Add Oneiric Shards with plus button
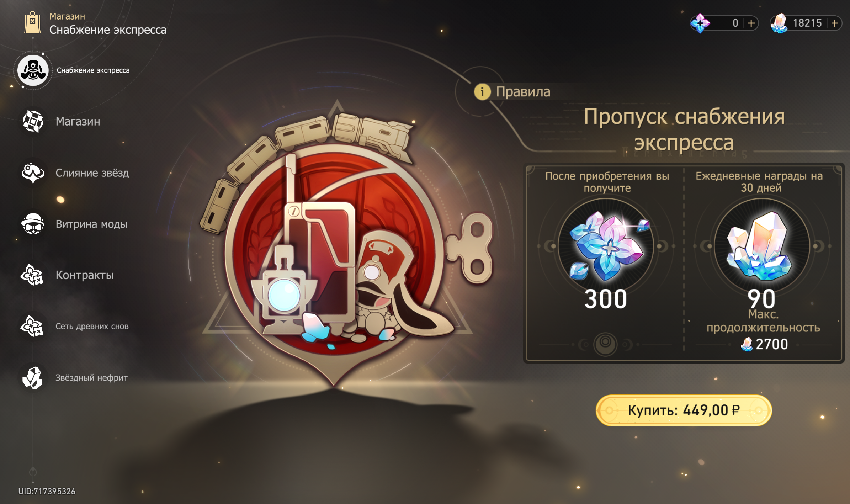The height and width of the screenshot is (504, 850). [x=751, y=23]
